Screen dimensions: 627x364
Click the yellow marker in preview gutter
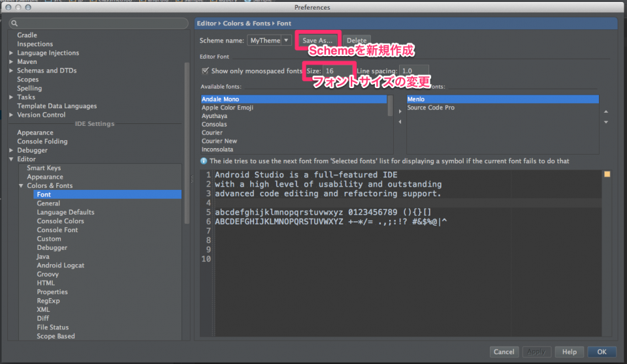click(x=607, y=174)
